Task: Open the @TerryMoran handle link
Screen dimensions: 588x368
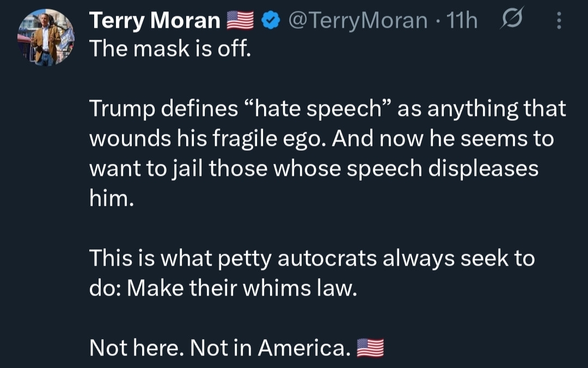Action: point(357,21)
